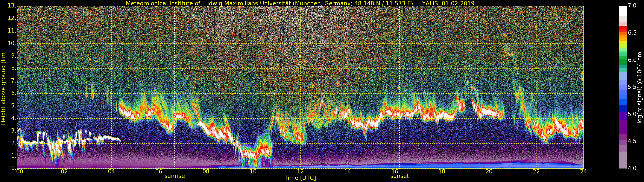Click the red segment of the colorbar

[623, 29]
